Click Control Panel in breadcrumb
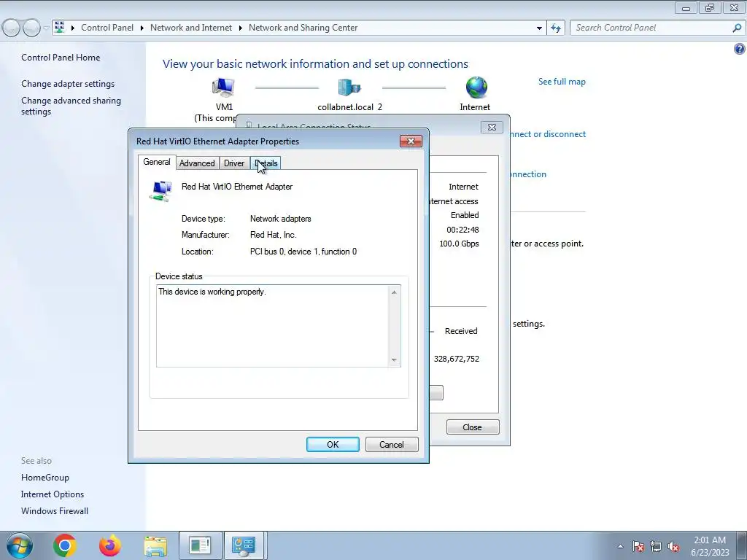The width and height of the screenshot is (747, 560). tap(107, 28)
